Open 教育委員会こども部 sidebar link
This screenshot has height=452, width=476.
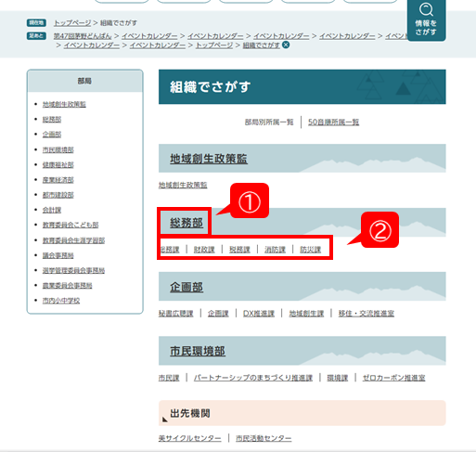click(x=71, y=225)
